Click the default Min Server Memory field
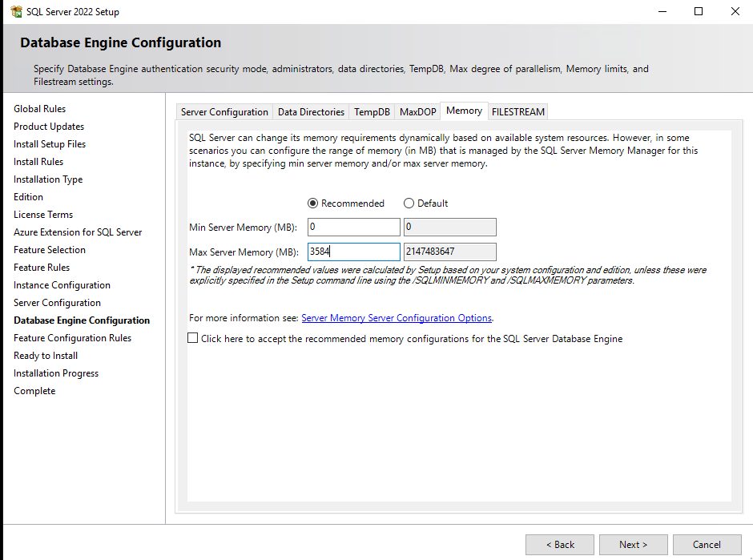Image resolution: width=753 pixels, height=560 pixels. (x=450, y=227)
